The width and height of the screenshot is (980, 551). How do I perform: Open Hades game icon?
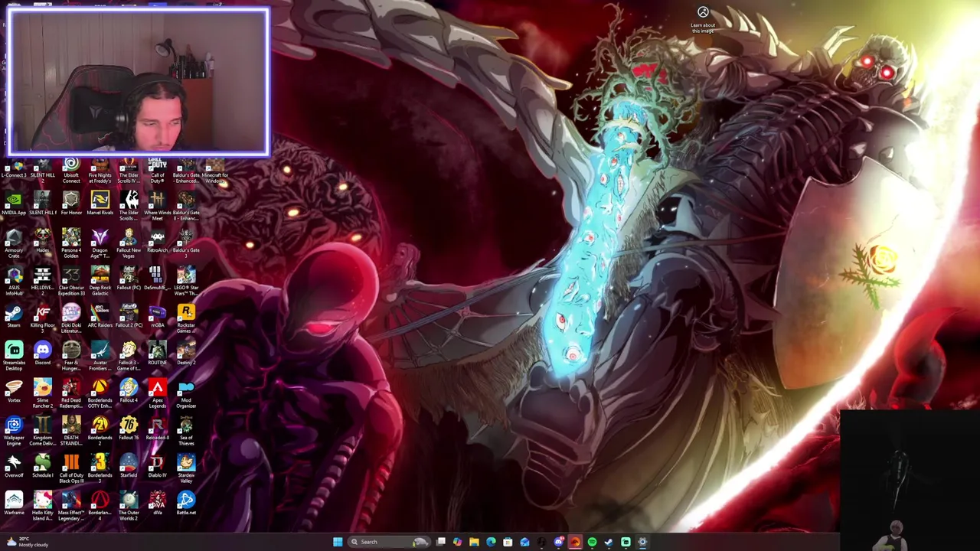coord(42,240)
